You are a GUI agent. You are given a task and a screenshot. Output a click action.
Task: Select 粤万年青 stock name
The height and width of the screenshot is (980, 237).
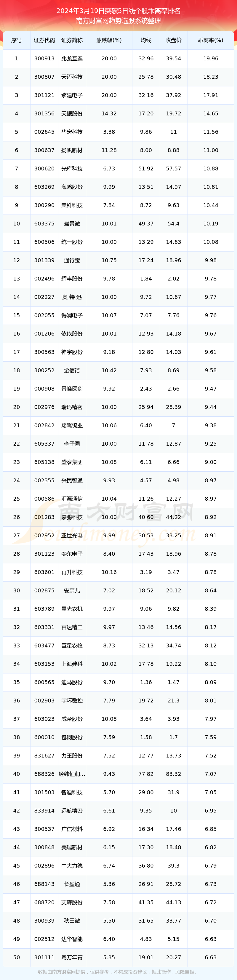click(72, 957)
